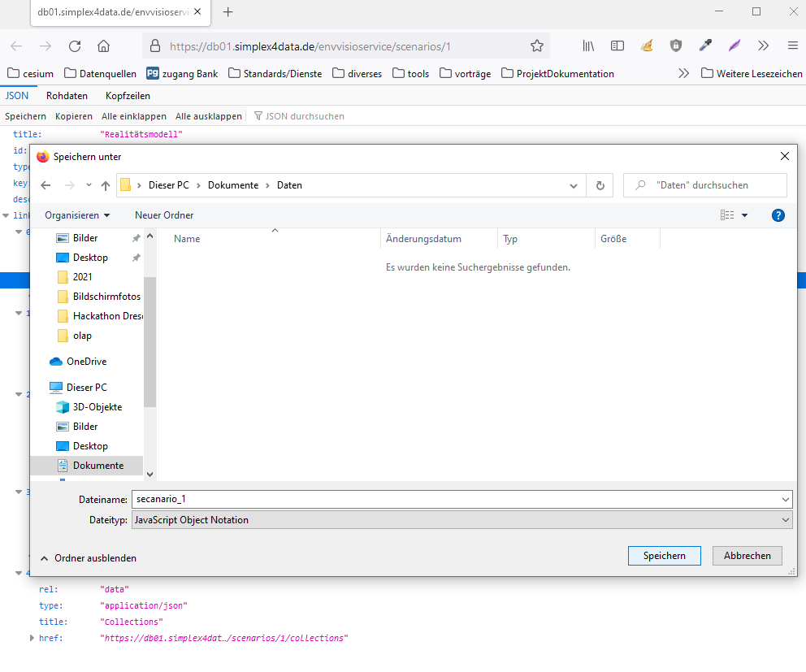This screenshot has width=806, height=672.
Task: Bookmark page with star icon
Action: point(536,46)
